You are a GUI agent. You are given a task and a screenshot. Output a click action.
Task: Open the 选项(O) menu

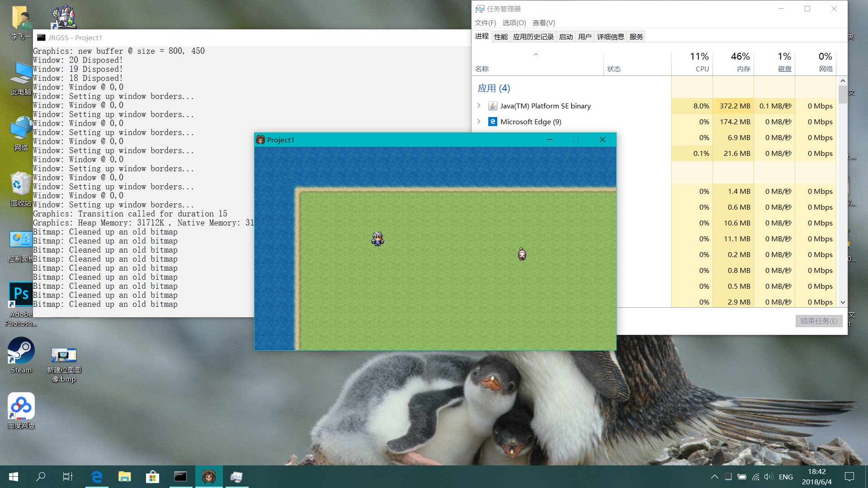tap(514, 23)
